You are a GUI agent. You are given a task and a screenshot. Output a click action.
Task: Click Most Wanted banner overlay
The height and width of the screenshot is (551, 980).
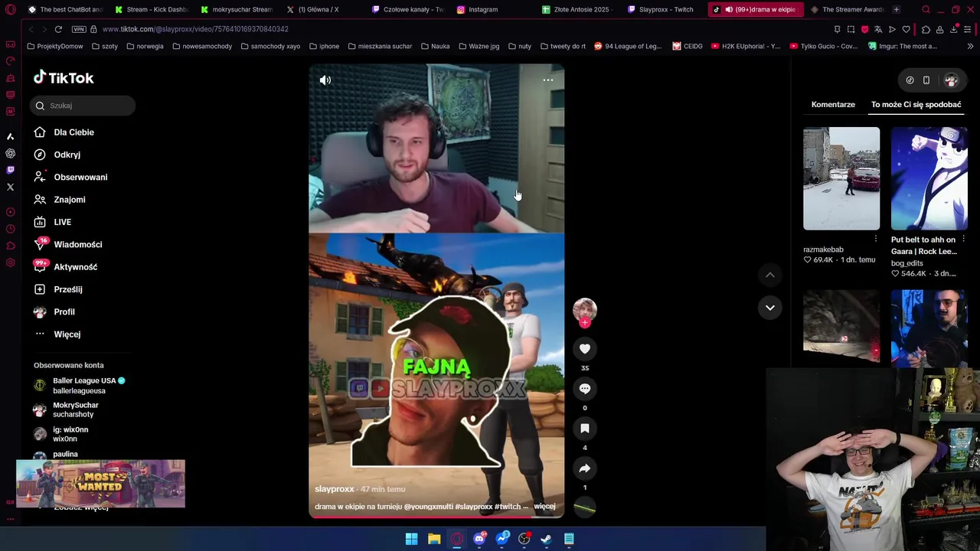pyautogui.click(x=100, y=484)
